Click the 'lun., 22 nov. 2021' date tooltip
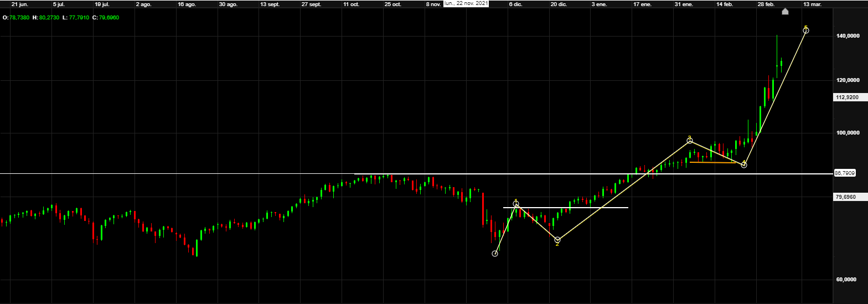The width and height of the screenshot is (868, 304). 466,3
